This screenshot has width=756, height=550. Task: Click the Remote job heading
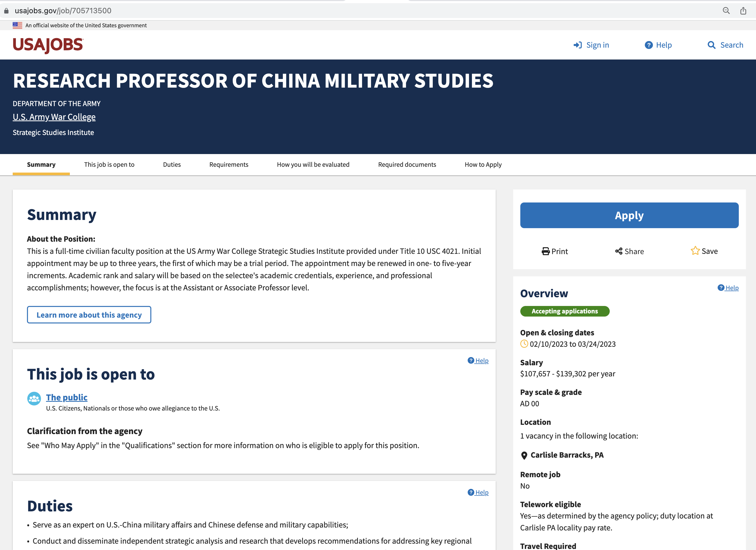tap(540, 474)
